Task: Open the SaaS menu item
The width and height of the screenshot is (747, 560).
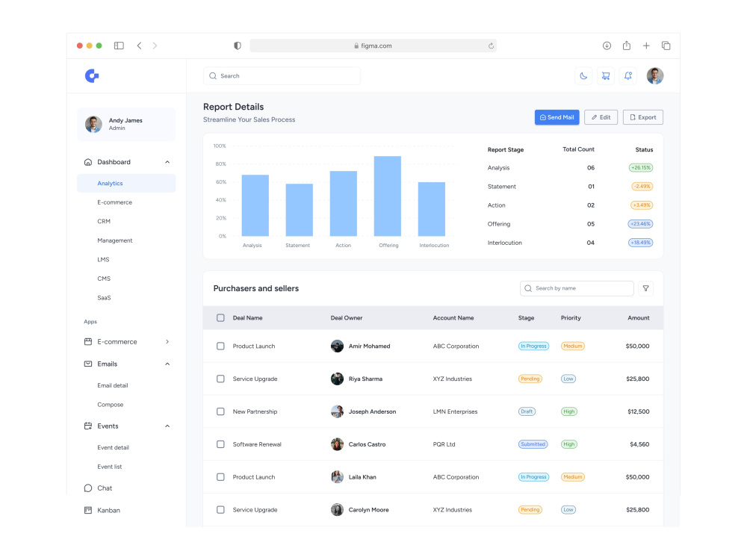Action: 104,298
